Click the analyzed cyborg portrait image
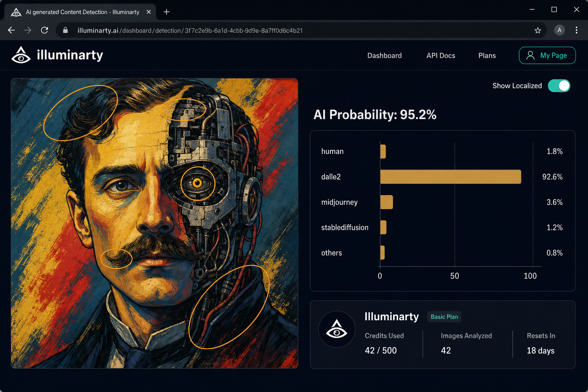The width and height of the screenshot is (588, 392). click(155, 223)
